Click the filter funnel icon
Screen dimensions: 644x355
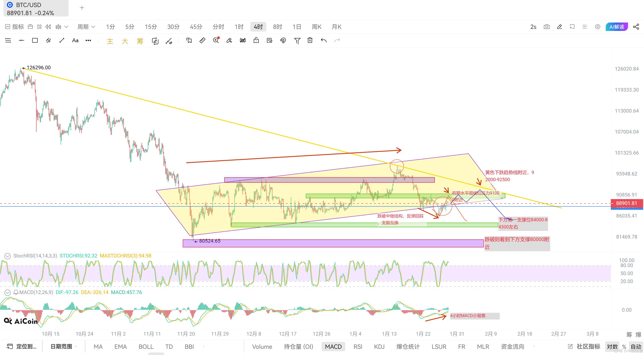[297, 40]
